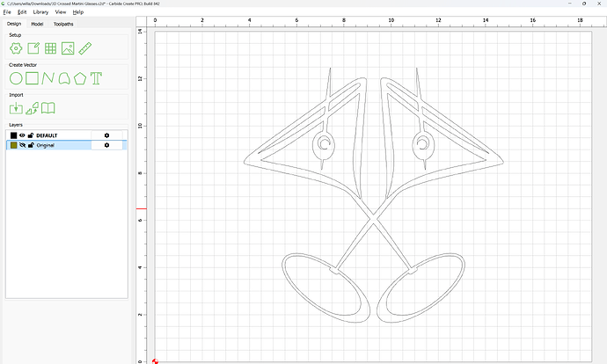
Task: Select the background image icon in Setup
Action: 68,48
